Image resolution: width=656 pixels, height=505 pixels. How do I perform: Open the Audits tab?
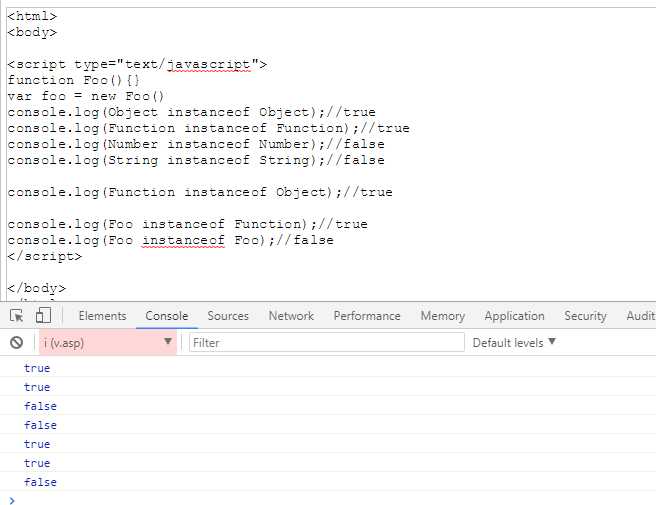[641, 316]
